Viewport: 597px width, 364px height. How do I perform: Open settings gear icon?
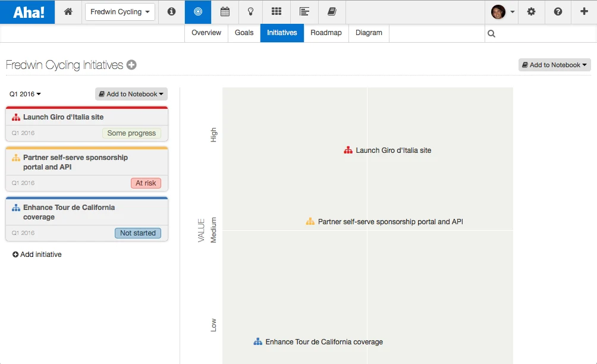[531, 12]
